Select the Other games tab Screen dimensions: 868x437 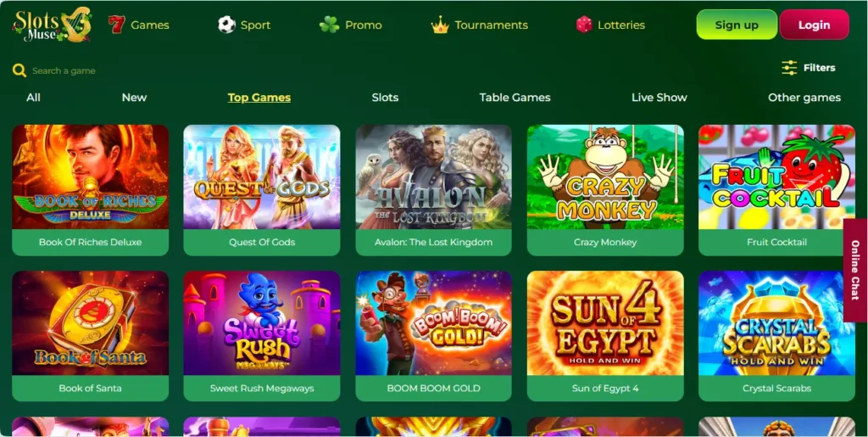coord(804,98)
